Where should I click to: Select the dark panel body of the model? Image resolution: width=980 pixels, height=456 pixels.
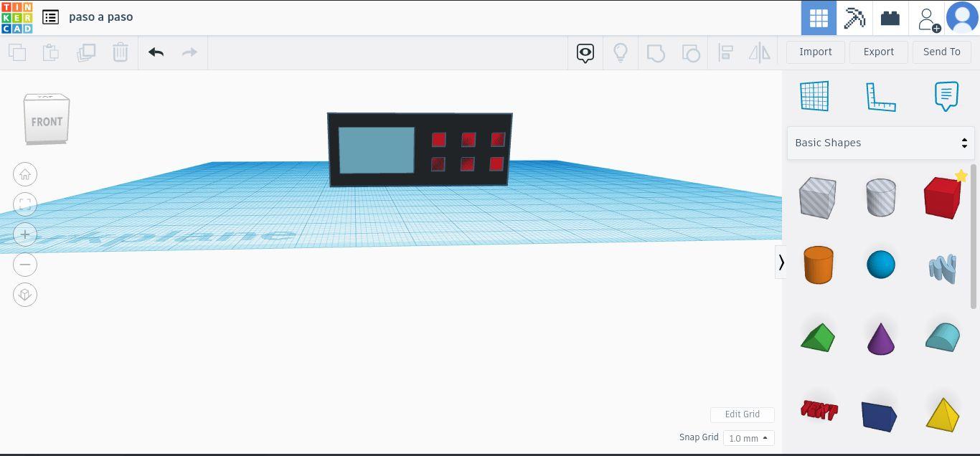tap(420, 149)
